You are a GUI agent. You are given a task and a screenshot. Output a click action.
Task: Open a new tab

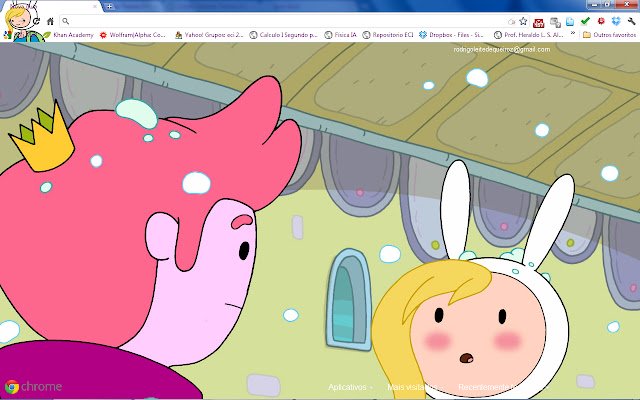tap(109, 6)
